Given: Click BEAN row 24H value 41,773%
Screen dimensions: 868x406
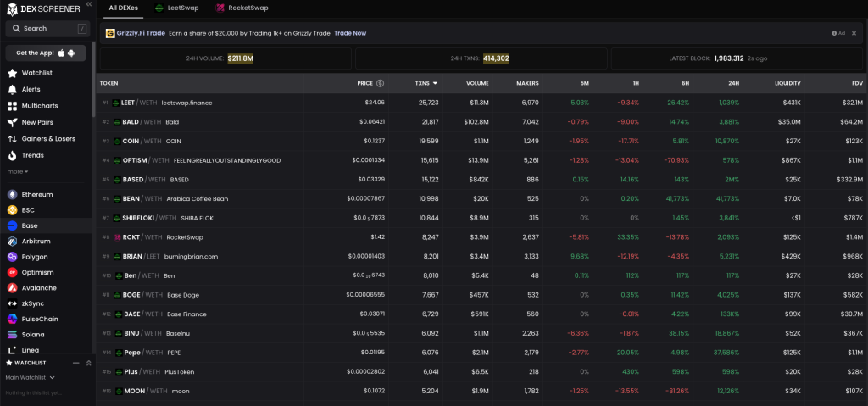Looking at the screenshot, I should click(x=727, y=199).
